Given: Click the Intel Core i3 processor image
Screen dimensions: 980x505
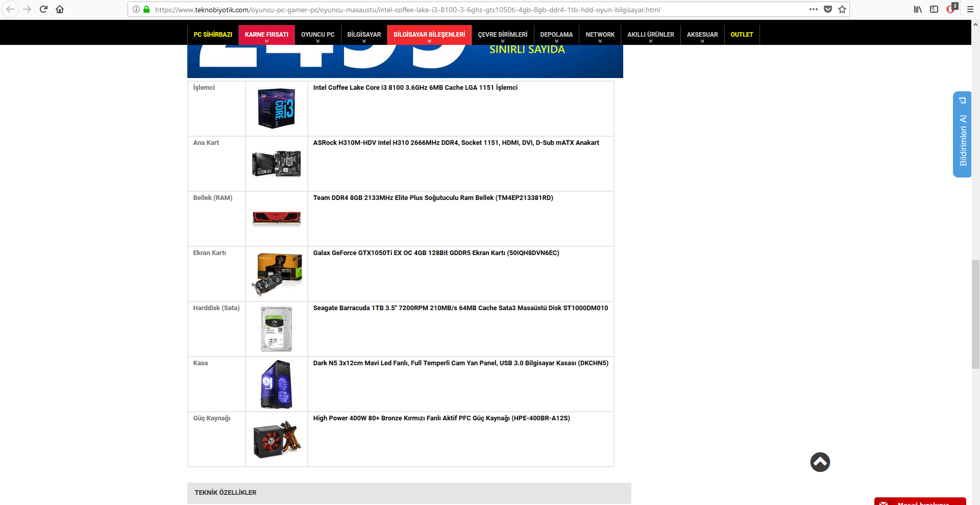Looking at the screenshot, I should click(x=277, y=108).
